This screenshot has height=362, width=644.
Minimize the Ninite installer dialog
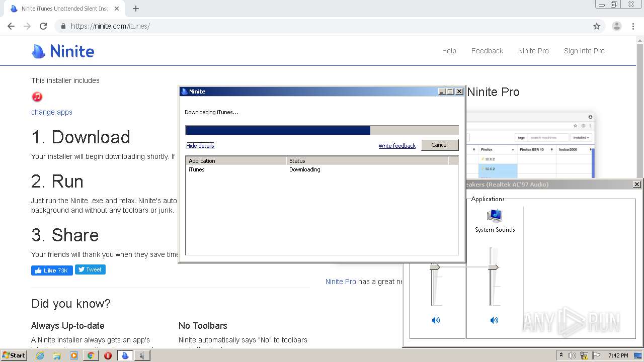click(x=442, y=92)
